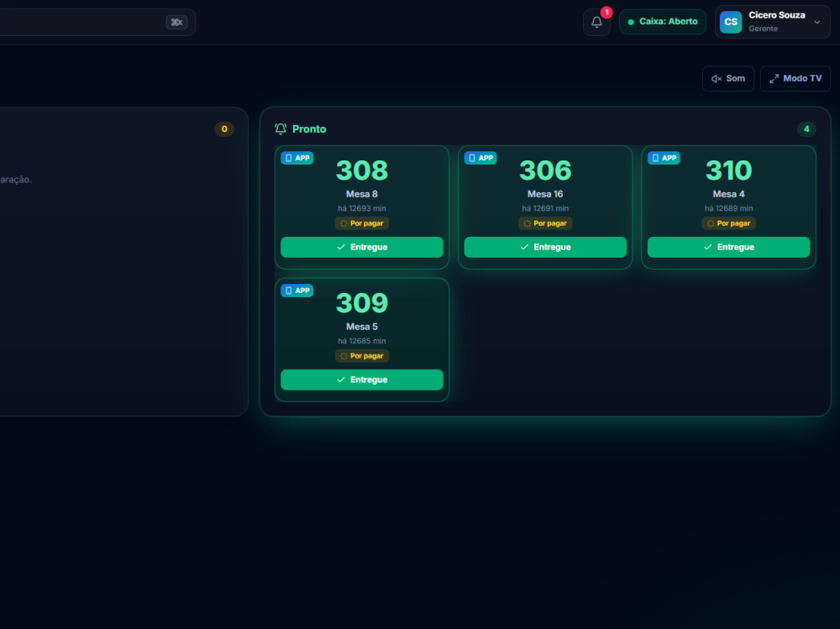Image resolution: width=840 pixels, height=629 pixels.
Task: Click the Pronto count badge 4
Action: tap(806, 128)
